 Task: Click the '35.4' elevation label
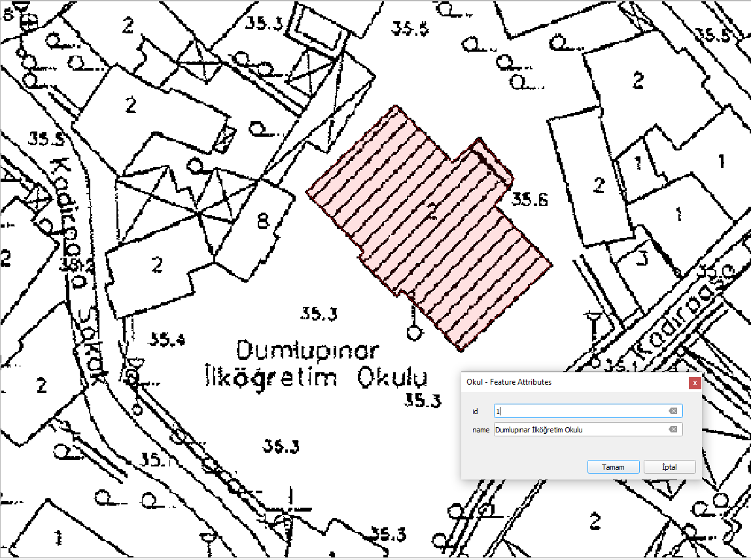[167, 339]
